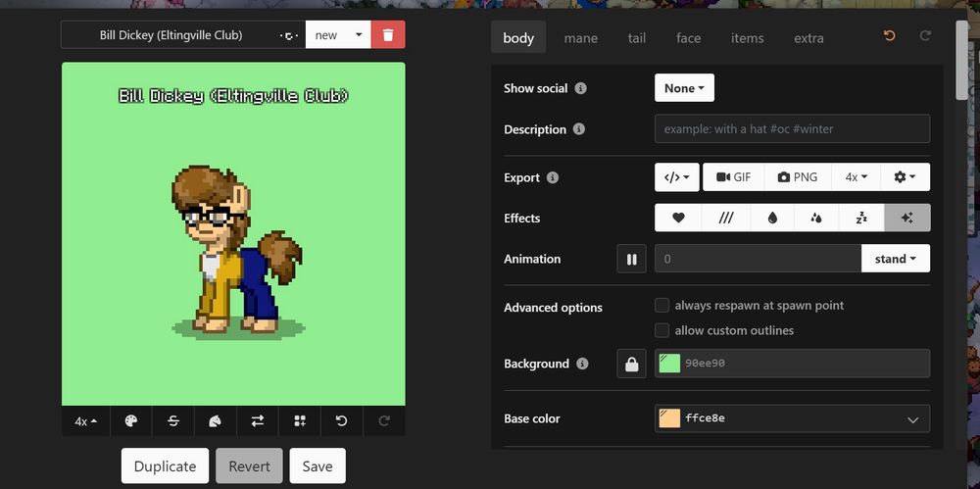The height and width of the screenshot is (489, 980).
Task: Click the strikethrough S icon under preview
Action: (173, 420)
